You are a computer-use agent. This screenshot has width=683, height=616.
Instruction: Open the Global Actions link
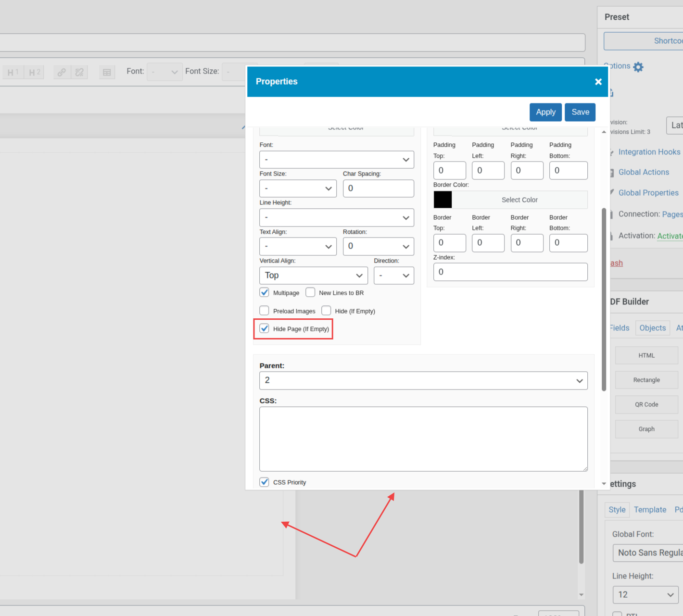[644, 172]
